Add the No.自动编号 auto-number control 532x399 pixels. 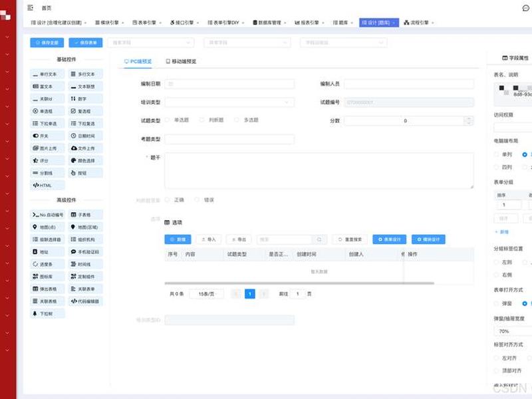pos(47,215)
